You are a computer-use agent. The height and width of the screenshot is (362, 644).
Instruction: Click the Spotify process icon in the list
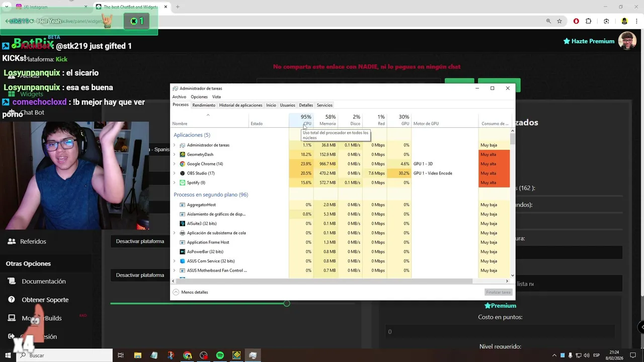click(182, 183)
